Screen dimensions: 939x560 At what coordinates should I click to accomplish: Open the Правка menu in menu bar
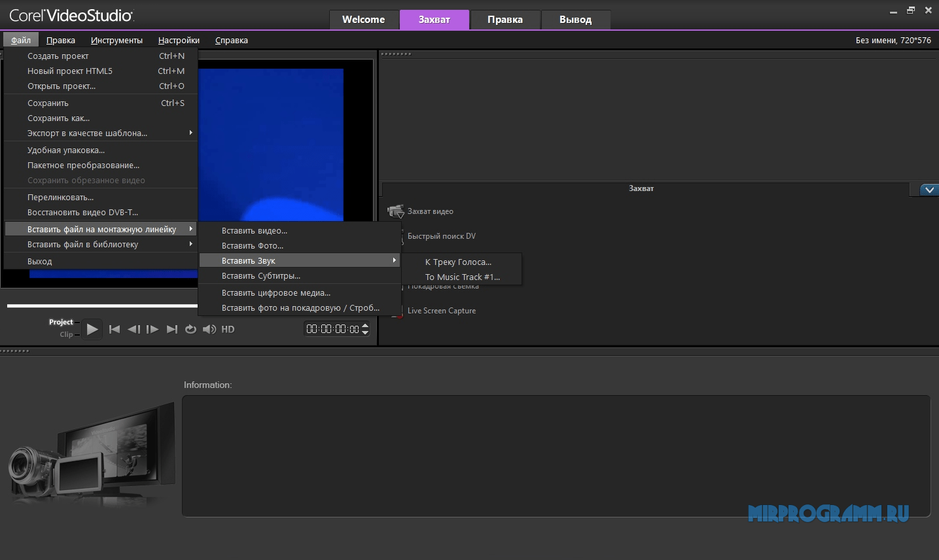click(61, 40)
